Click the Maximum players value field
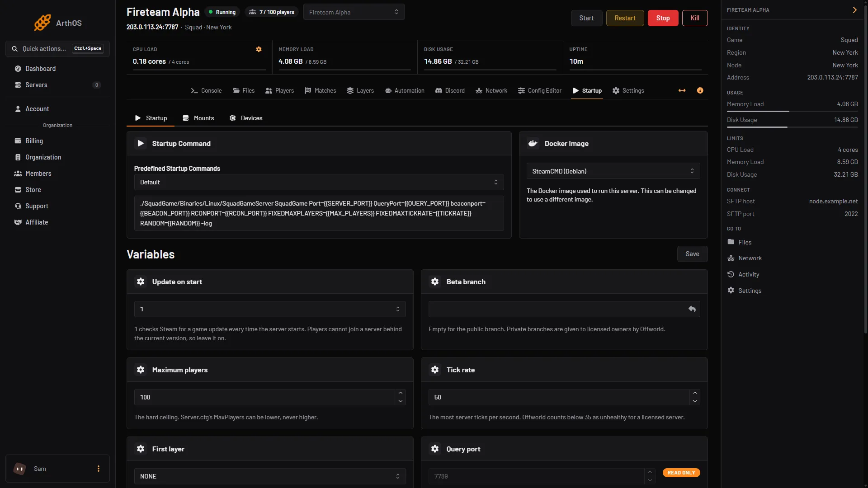The image size is (868, 488). [264, 397]
